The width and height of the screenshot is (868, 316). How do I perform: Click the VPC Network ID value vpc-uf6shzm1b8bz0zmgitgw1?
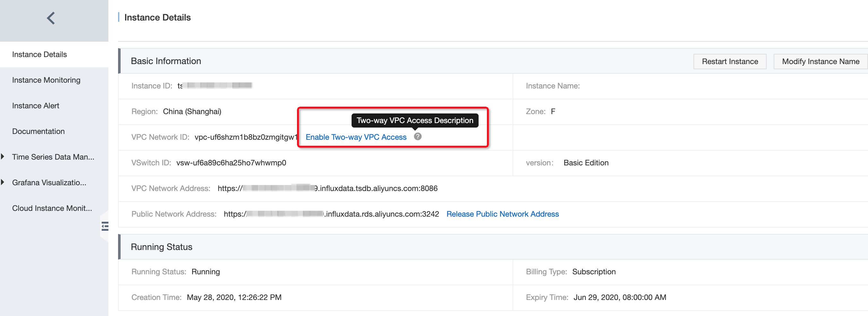coord(246,137)
